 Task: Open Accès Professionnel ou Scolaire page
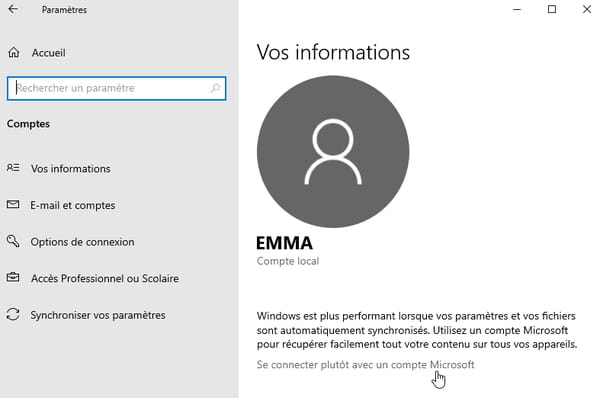point(105,279)
